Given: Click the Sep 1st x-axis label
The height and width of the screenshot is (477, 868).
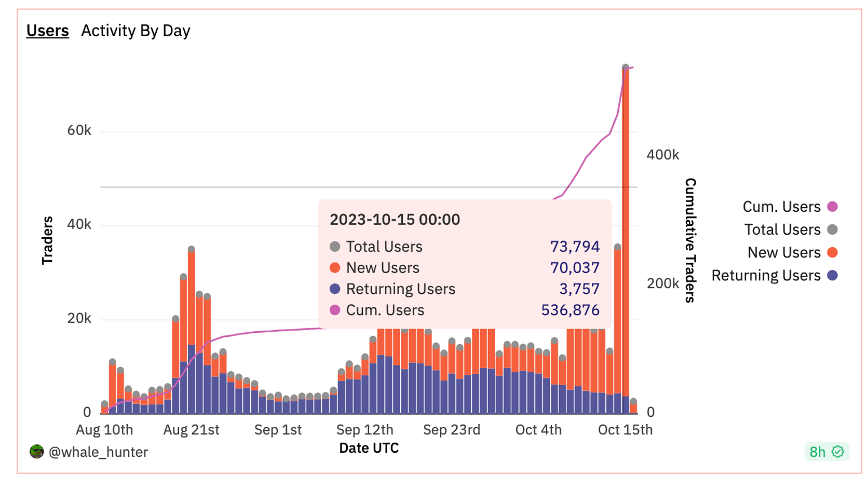Looking at the screenshot, I should click(278, 430).
